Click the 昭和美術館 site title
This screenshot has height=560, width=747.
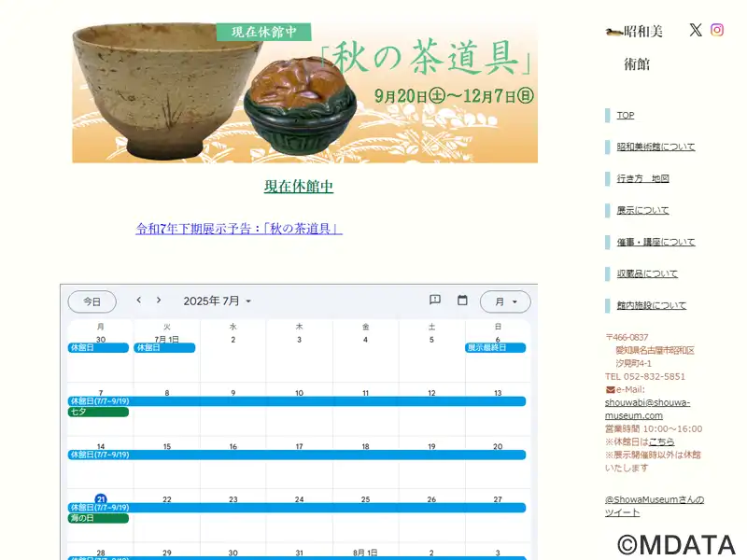pyautogui.click(x=642, y=48)
